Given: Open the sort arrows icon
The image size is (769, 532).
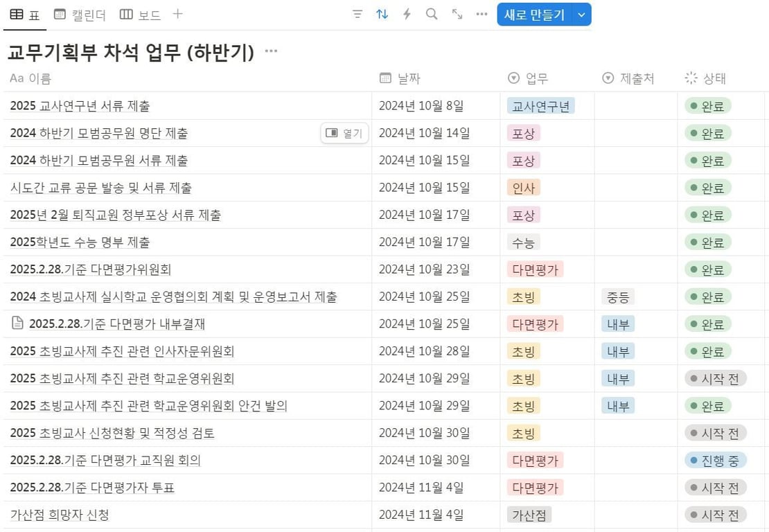Looking at the screenshot, I should coord(382,15).
